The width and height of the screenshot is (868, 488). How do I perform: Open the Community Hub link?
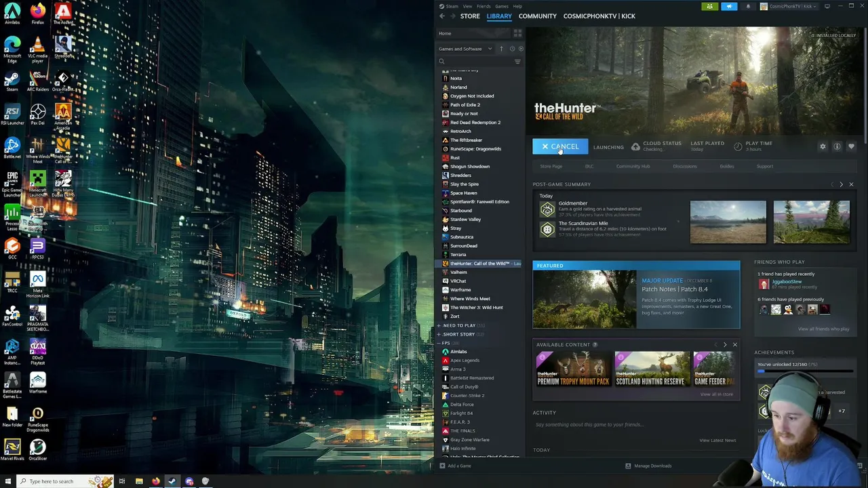point(633,166)
